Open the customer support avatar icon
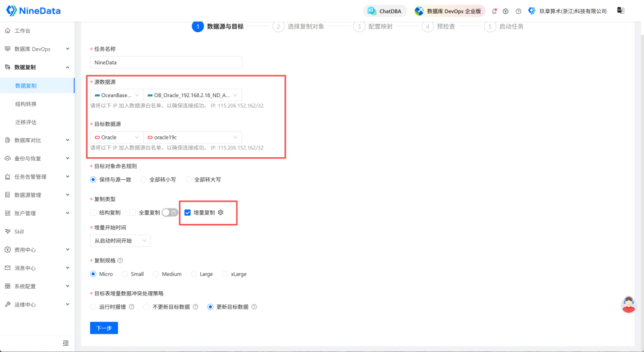Screen dimensions: 644x352 point(628,304)
